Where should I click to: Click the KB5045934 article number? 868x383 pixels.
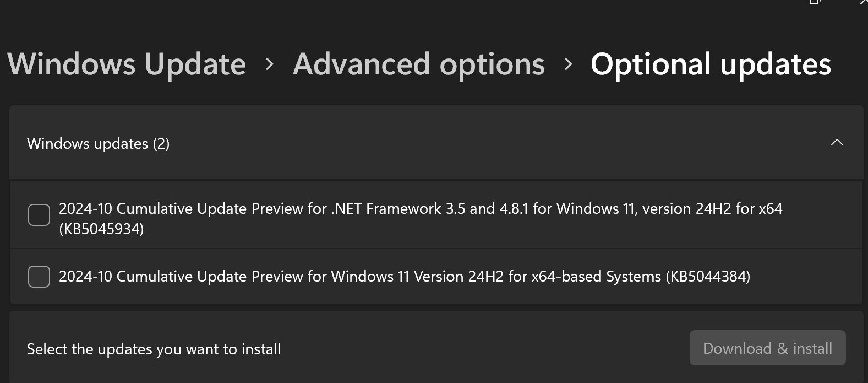101,229
